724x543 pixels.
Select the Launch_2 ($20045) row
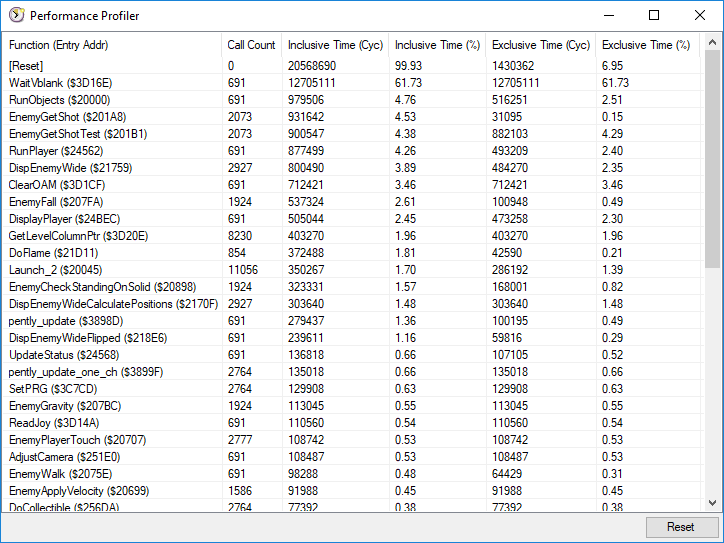click(353, 270)
